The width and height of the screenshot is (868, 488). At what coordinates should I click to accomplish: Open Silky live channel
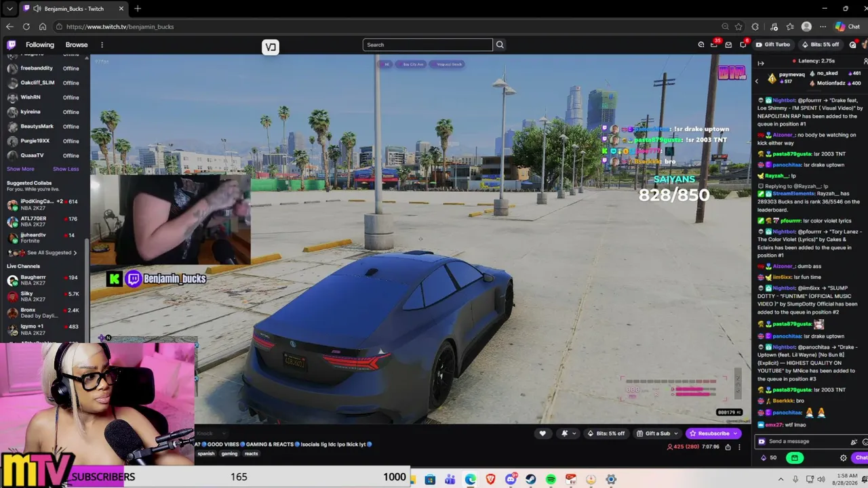pos(43,296)
